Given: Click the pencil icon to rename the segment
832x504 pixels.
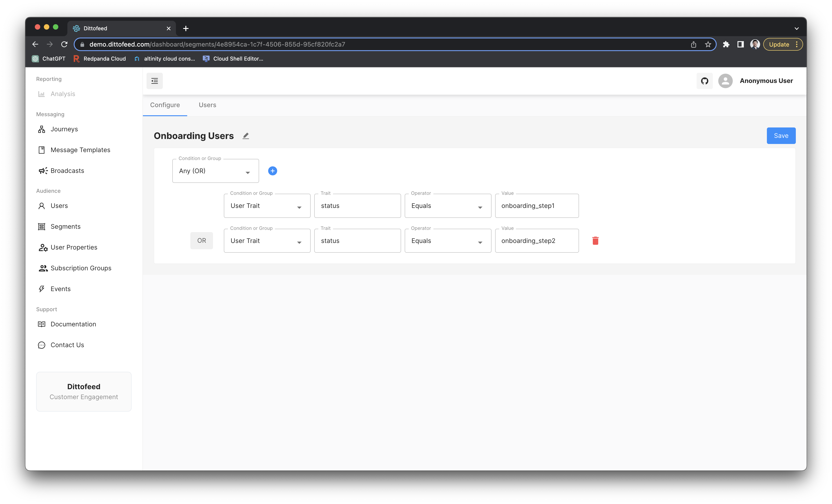Looking at the screenshot, I should click(246, 136).
